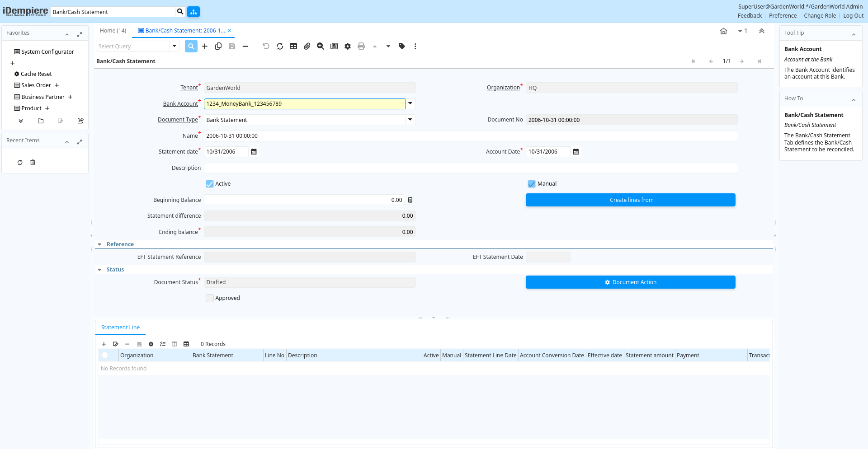Click the Attachment paperclip icon

tap(307, 47)
